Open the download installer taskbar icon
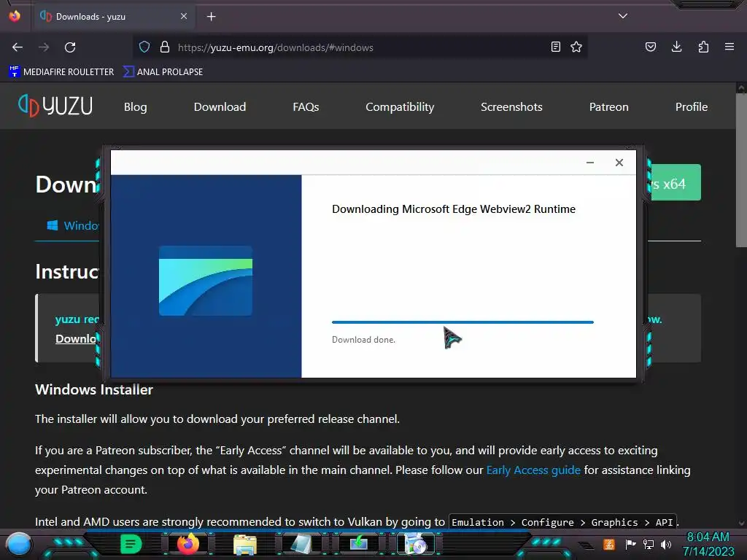The image size is (747, 560). pyautogui.click(x=358, y=544)
